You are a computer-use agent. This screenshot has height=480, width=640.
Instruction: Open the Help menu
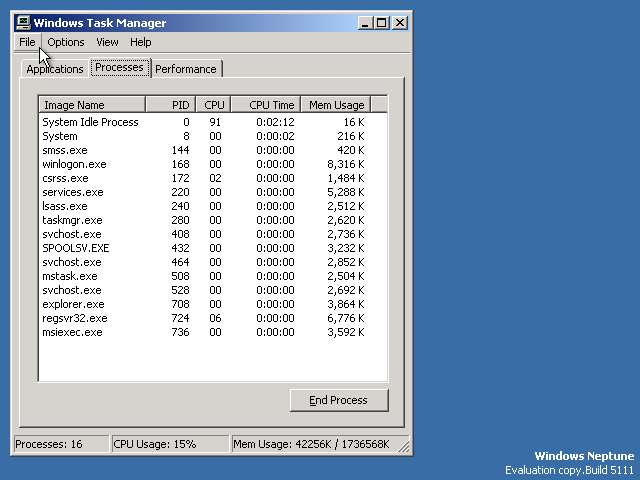click(x=141, y=42)
